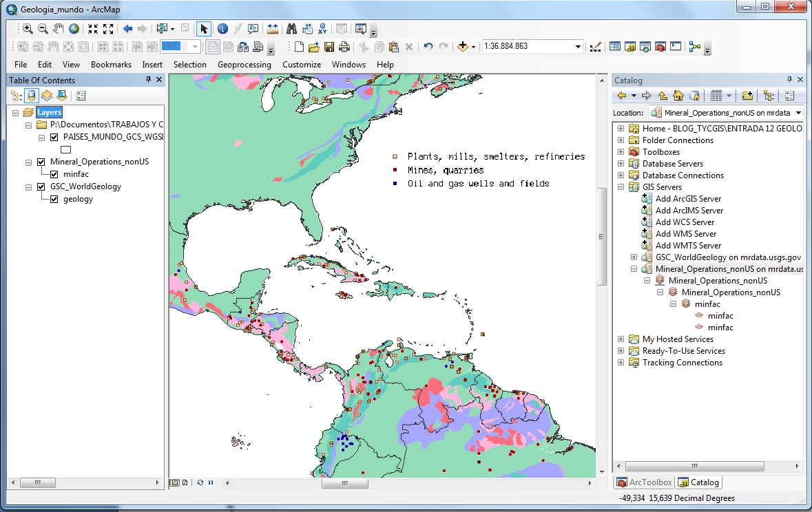Open the Go To XY tool
This screenshot has height=512, width=812.
(322, 29)
